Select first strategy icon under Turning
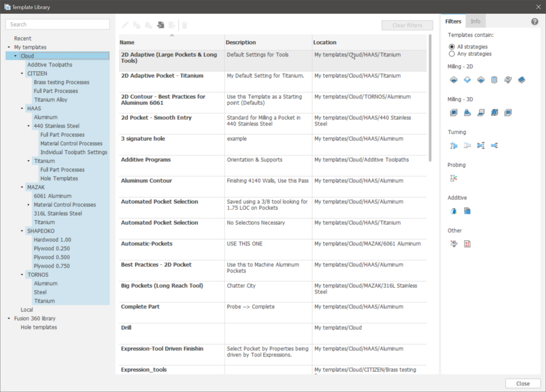The height and width of the screenshot is (392, 546). (453, 145)
